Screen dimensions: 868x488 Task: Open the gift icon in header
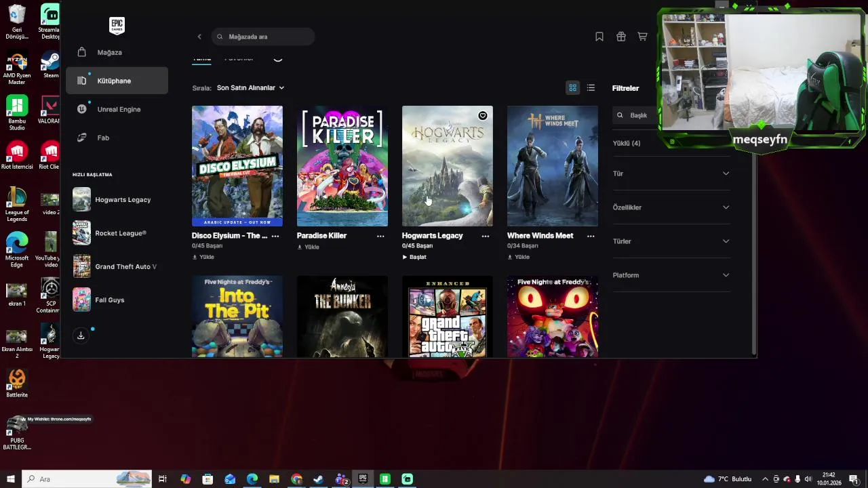coord(621,37)
